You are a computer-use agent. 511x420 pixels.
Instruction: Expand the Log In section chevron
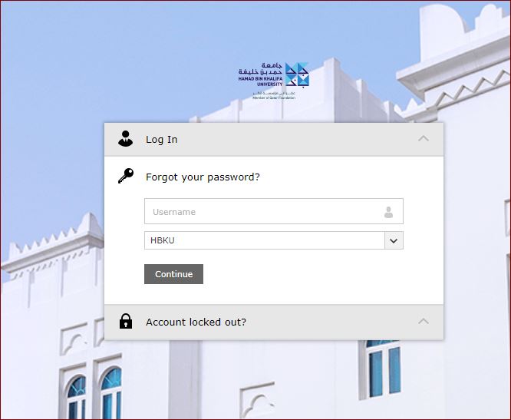424,138
